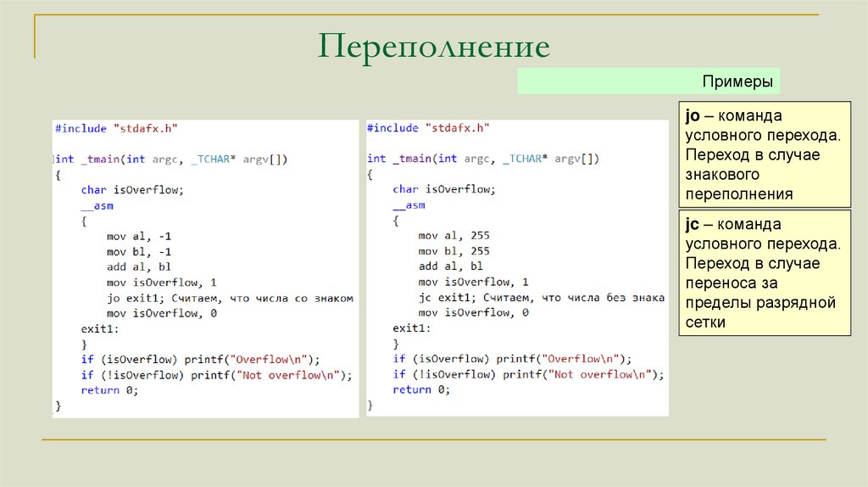This screenshot has height=487, width=868.
Task: Click the "mov bl, -1" line in left code
Action: [139, 251]
